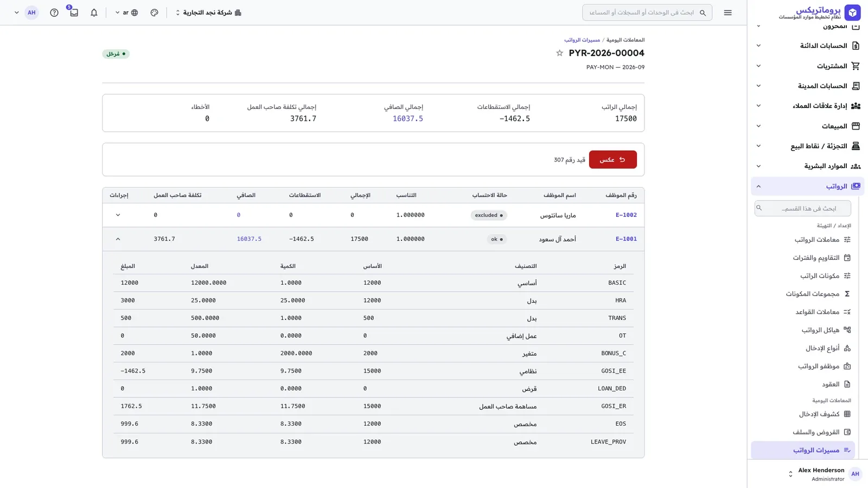Expand إدارة علاقات العملاء menu
868x488 pixels.
pyautogui.click(x=807, y=106)
